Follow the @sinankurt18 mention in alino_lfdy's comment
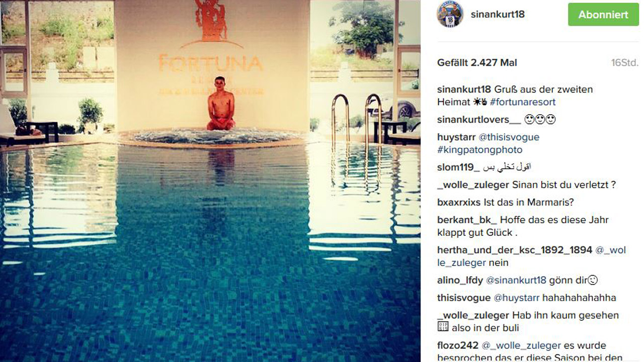 (516, 281)
